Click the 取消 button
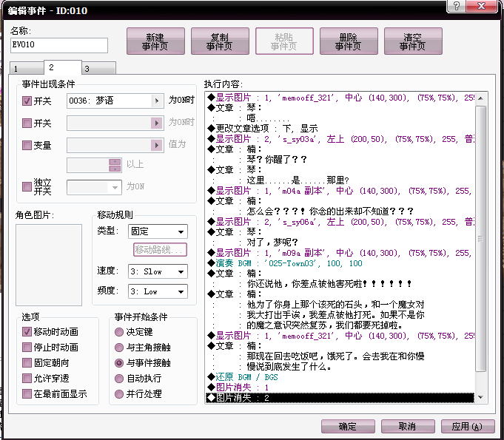 click(408, 426)
